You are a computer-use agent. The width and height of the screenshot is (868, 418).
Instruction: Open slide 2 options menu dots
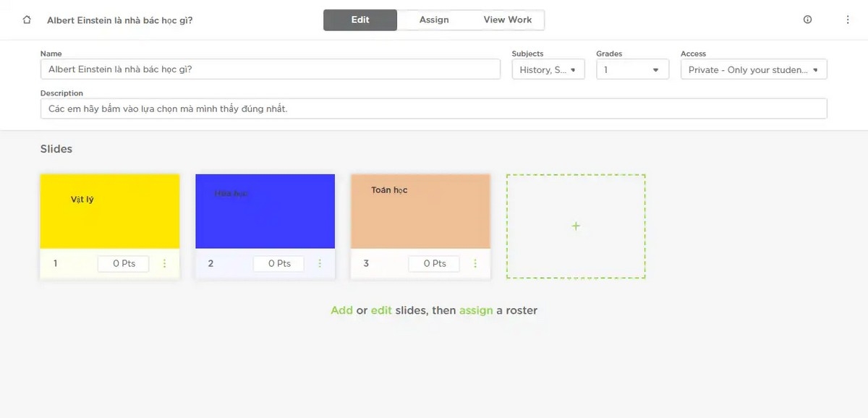pos(320,264)
